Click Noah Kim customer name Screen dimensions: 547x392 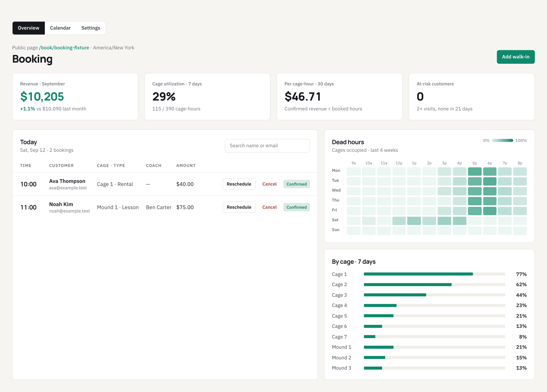61,204
